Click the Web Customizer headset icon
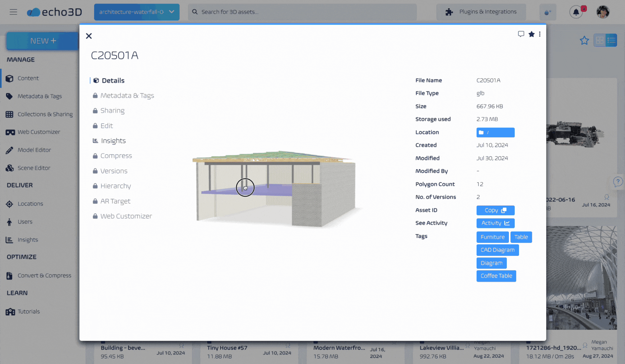This screenshot has width=625, height=364. tap(10, 132)
